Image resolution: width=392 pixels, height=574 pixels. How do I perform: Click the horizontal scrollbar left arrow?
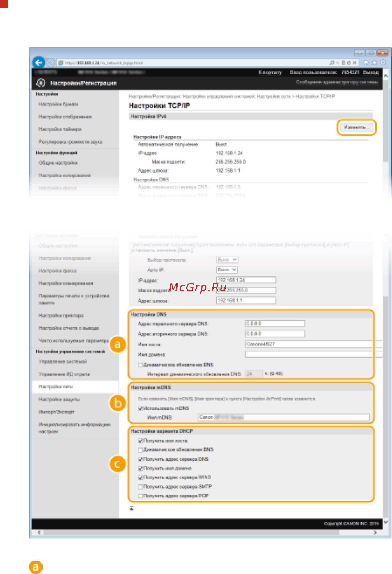(39, 532)
